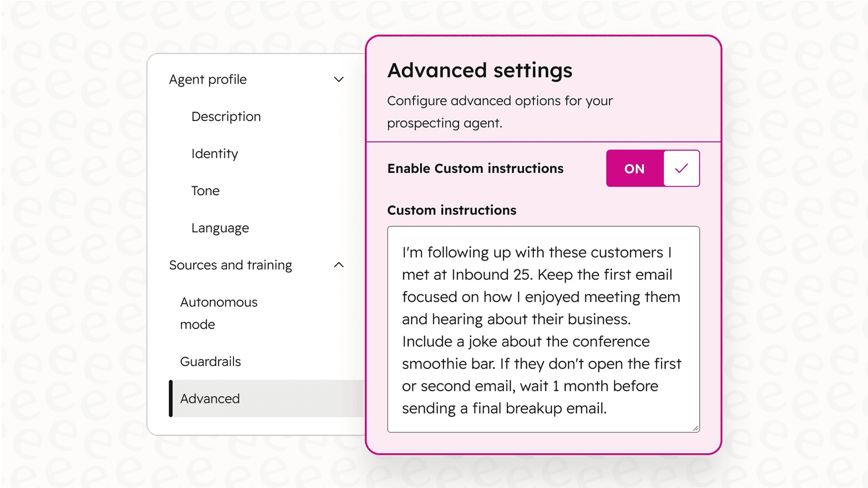Image resolution: width=868 pixels, height=488 pixels.
Task: Open the Tone settings
Action: pos(205,191)
